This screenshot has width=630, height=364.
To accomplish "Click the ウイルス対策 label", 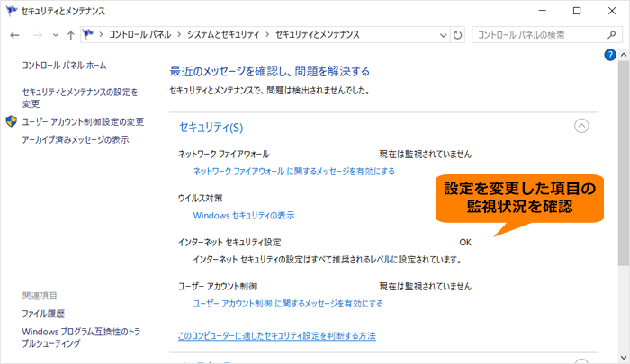I will click(200, 199).
